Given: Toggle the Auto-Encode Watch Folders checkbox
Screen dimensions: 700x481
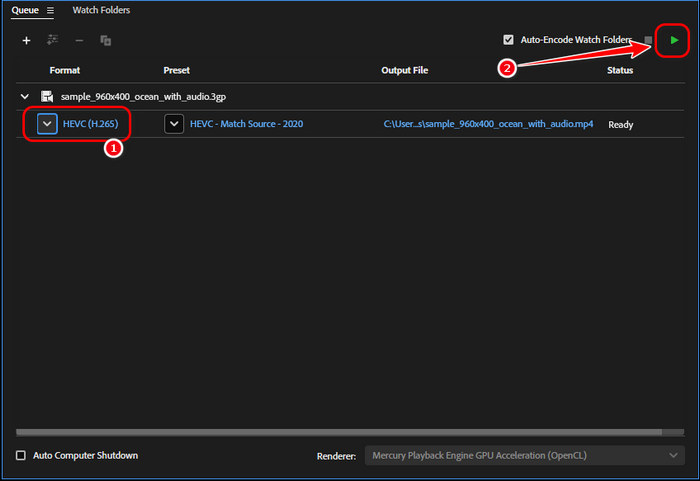Looking at the screenshot, I should pyautogui.click(x=508, y=40).
